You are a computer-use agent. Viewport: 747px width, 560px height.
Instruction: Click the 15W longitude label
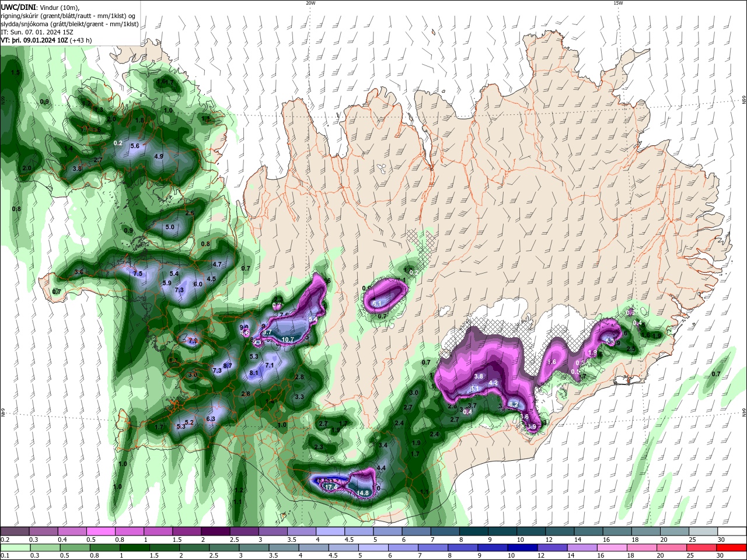pos(618,3)
